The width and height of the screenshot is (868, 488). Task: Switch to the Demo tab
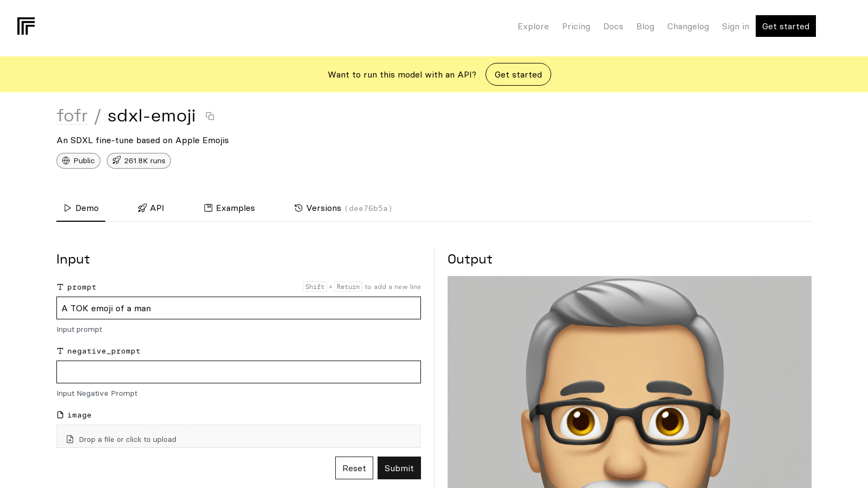pyautogui.click(x=81, y=208)
